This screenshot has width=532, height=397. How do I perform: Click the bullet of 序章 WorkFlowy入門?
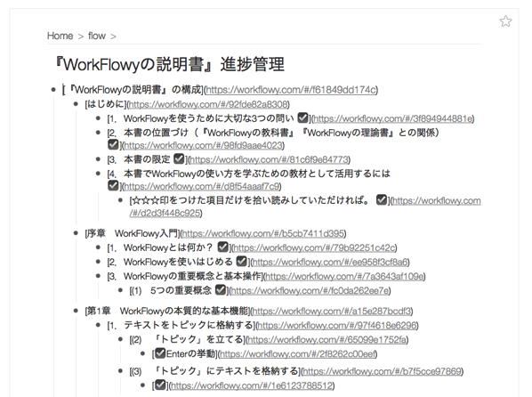pyautogui.click(x=76, y=233)
